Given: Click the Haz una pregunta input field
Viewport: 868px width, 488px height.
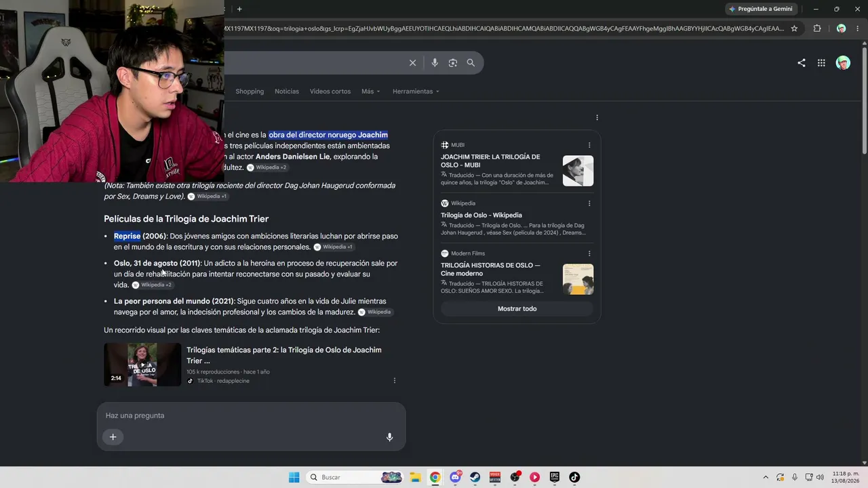Looking at the screenshot, I should click(251, 415).
